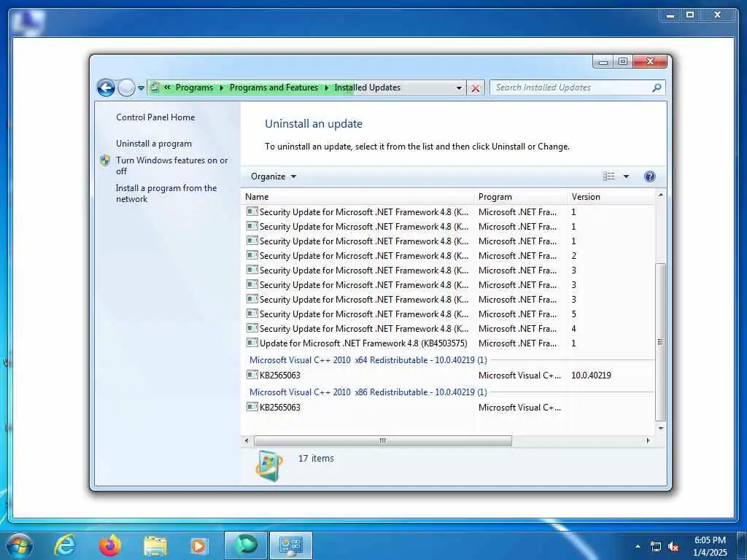The height and width of the screenshot is (560, 747).
Task: Open the address bar history dropdown
Action: point(459,88)
